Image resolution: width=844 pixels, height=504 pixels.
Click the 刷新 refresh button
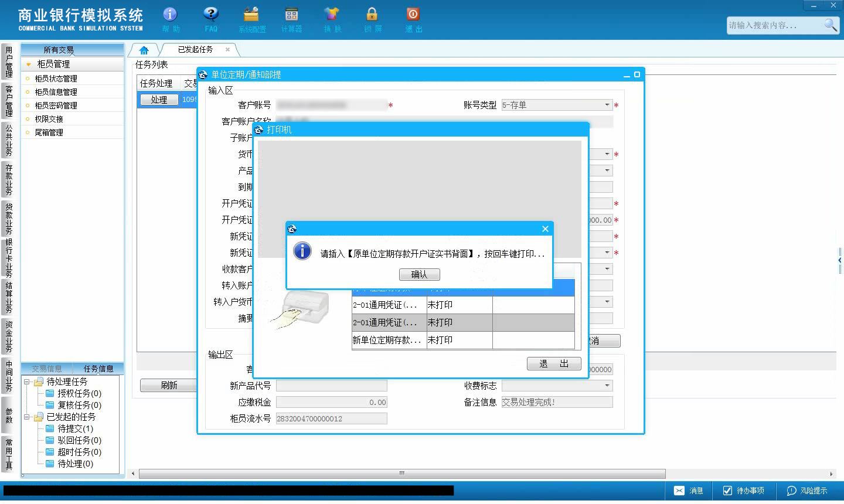tap(168, 385)
